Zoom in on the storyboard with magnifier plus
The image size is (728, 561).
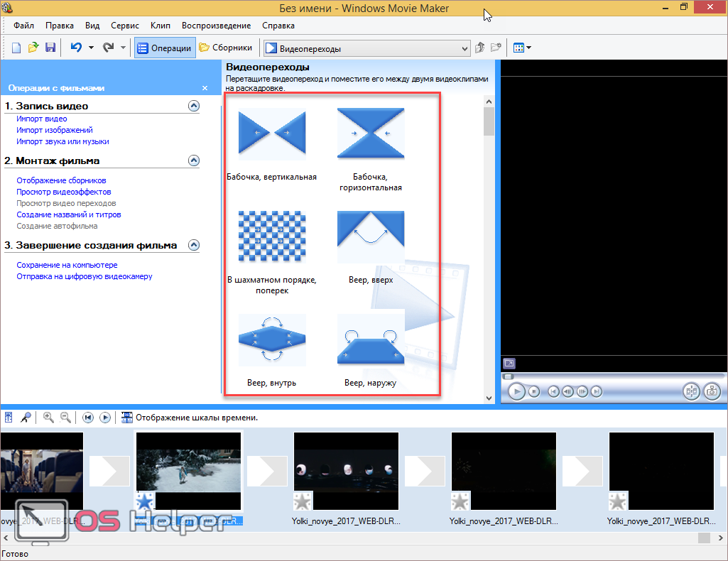pyautogui.click(x=48, y=418)
